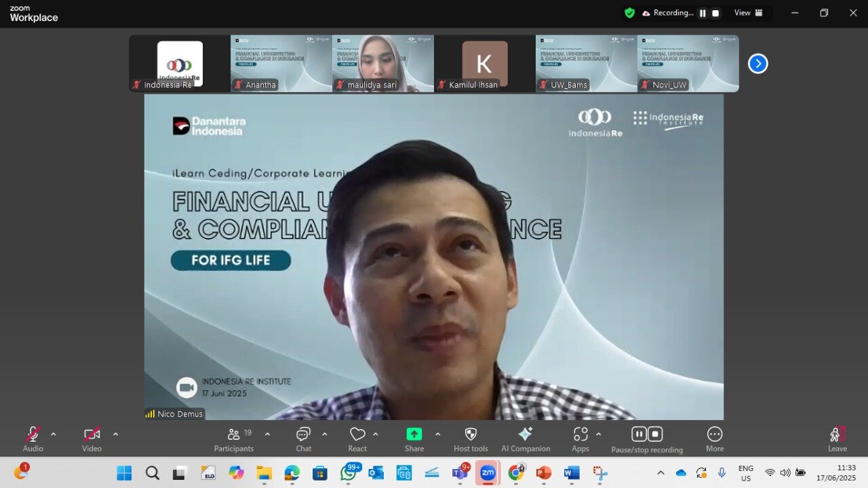Expand the React options arrow

[376, 434]
